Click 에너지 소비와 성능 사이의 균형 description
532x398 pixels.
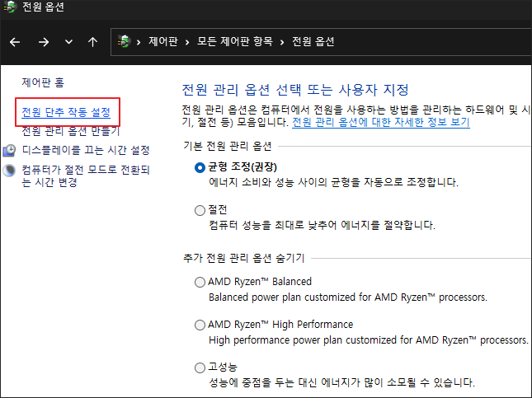[x=333, y=182]
